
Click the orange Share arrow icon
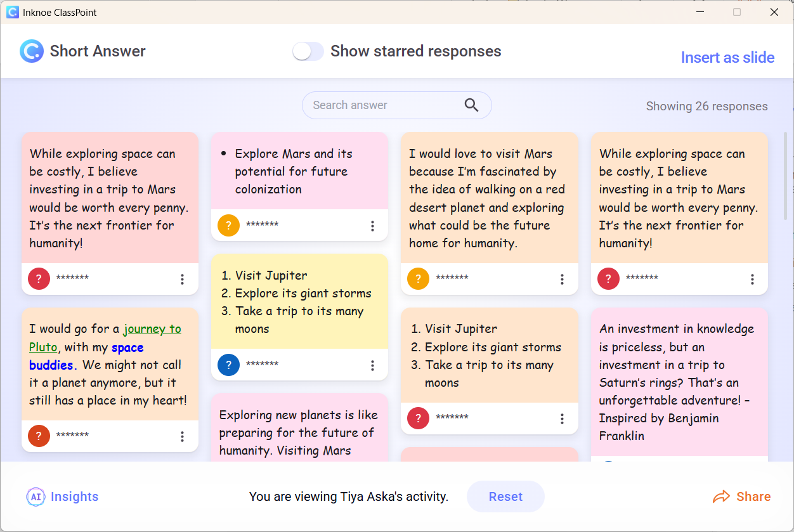pyautogui.click(x=722, y=496)
